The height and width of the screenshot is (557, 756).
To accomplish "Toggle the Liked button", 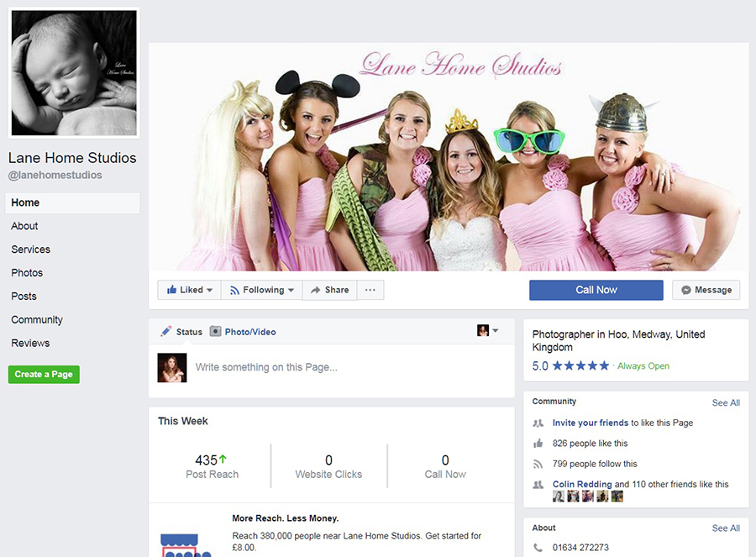I will (189, 290).
